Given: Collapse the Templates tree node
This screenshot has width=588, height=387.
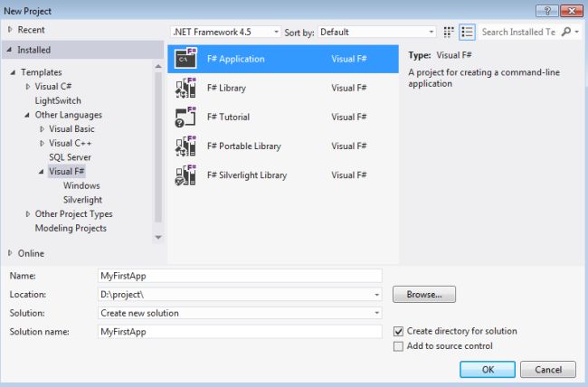Looking at the screenshot, I should 13,72.
